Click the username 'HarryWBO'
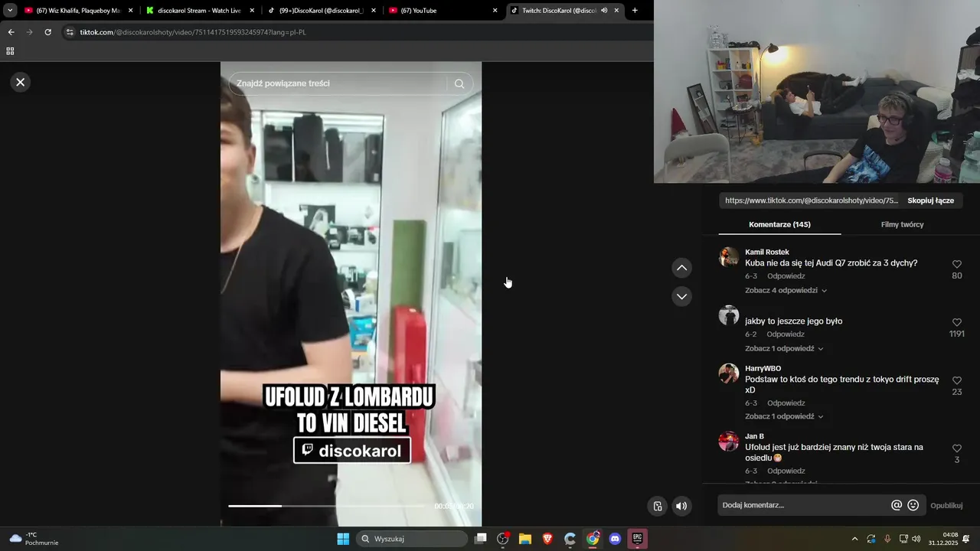 [763, 368]
